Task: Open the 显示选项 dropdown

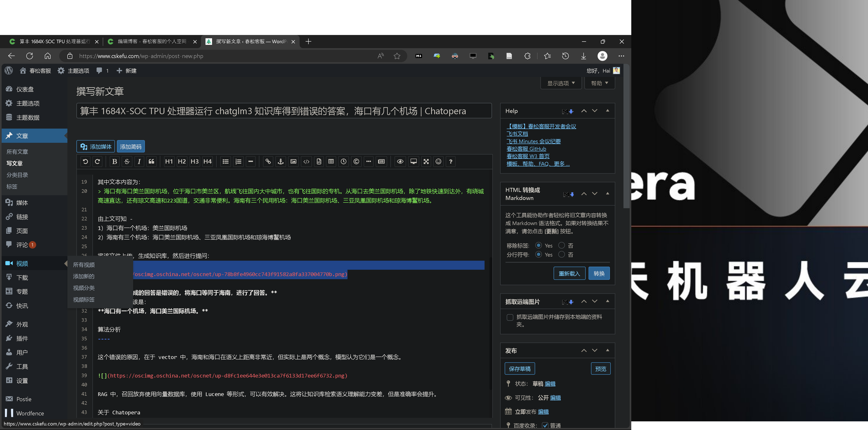Action: [x=561, y=83]
